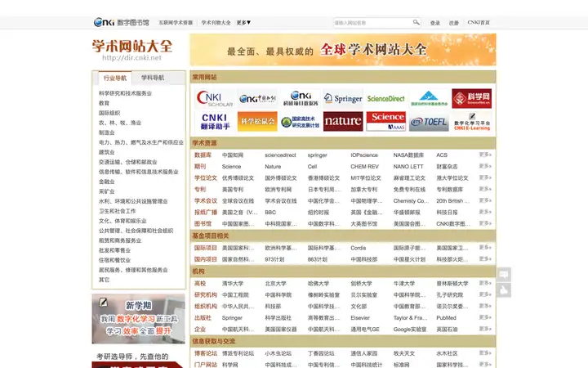Viewport: 588px width, 368px height.
Task: Show more in the 高校 row
Action: click(485, 283)
